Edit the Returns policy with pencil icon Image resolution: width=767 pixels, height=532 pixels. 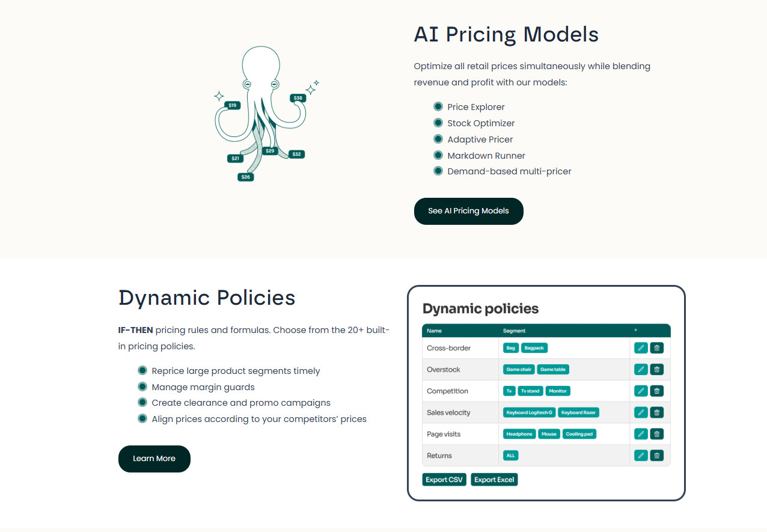tap(641, 456)
